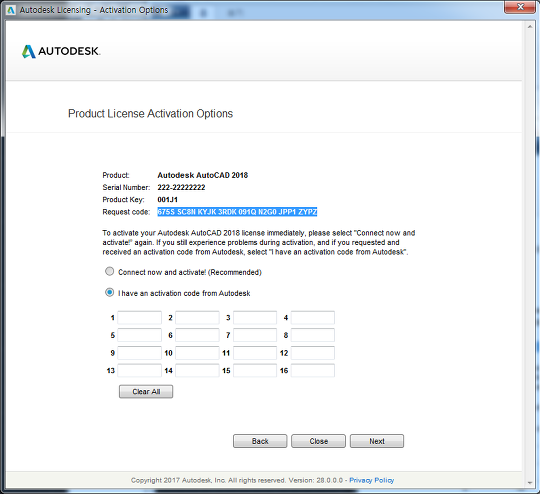Viewport: 540px width, 494px height.
Task: Open the Privacy Policy link
Action: (372, 480)
